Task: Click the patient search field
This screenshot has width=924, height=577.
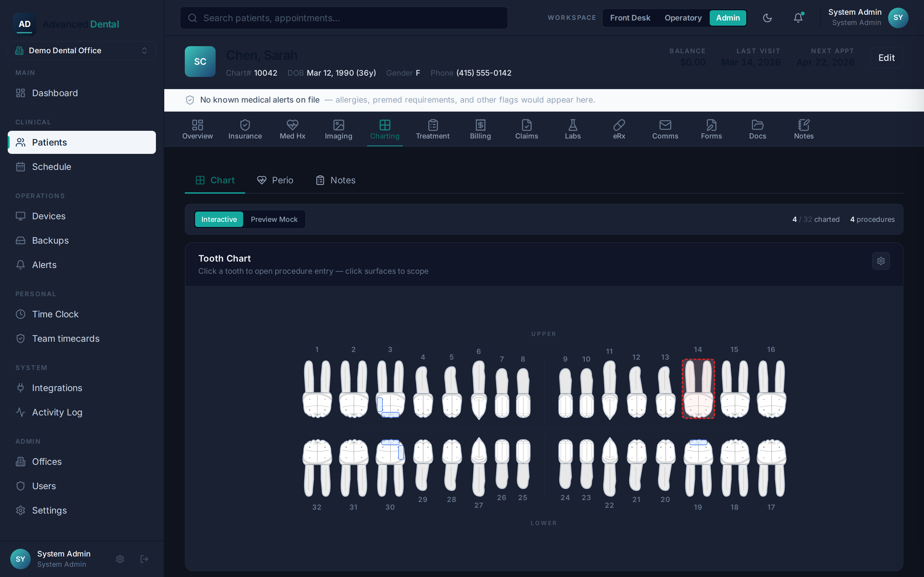Action: (x=344, y=18)
